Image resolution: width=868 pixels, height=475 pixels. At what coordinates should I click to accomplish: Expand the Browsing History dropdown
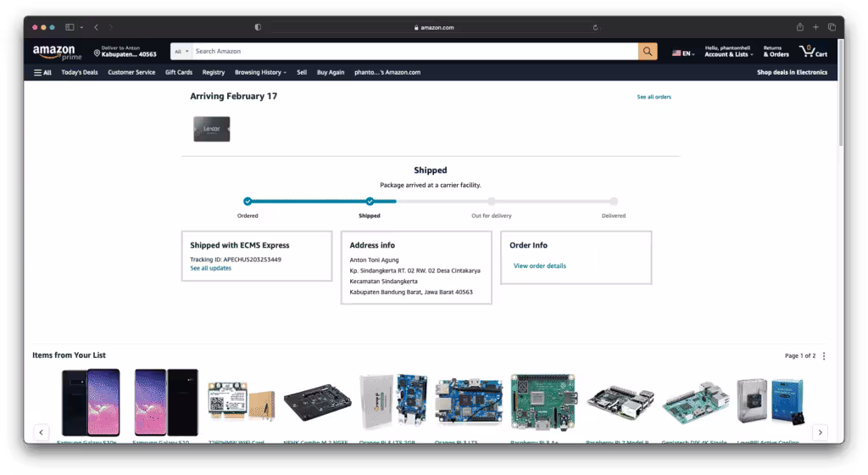(x=260, y=73)
